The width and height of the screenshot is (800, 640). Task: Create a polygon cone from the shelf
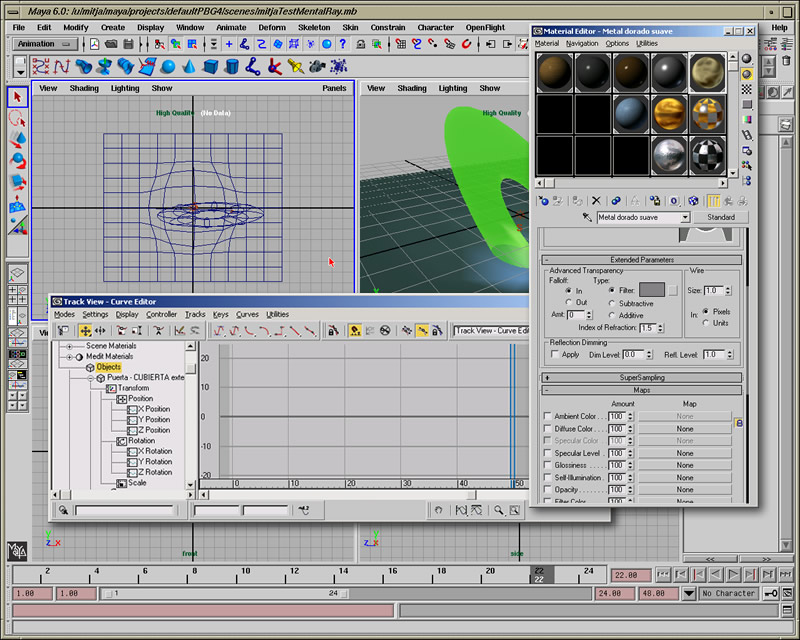click(189, 66)
